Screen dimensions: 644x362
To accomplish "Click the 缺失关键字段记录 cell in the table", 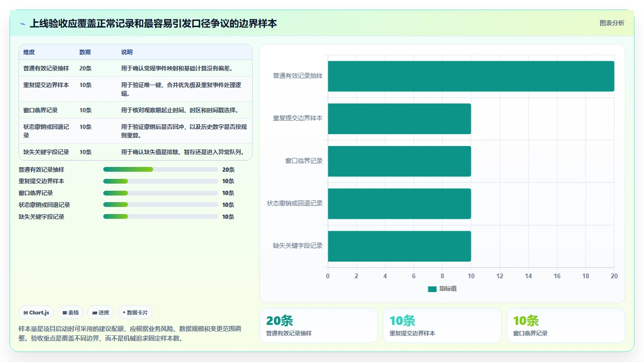I will click(46, 152).
